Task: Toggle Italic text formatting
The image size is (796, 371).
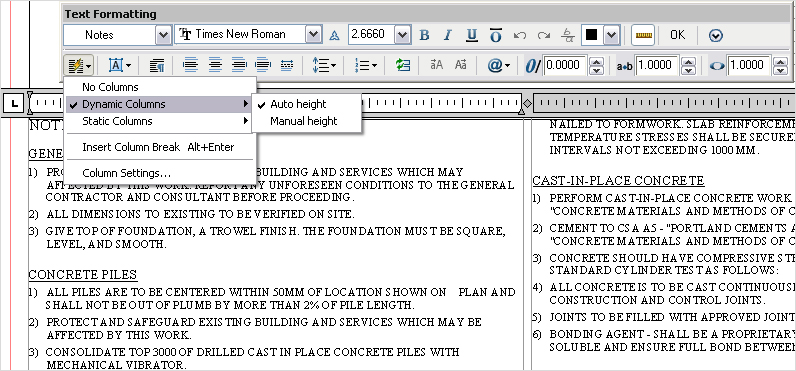Action: (x=447, y=35)
